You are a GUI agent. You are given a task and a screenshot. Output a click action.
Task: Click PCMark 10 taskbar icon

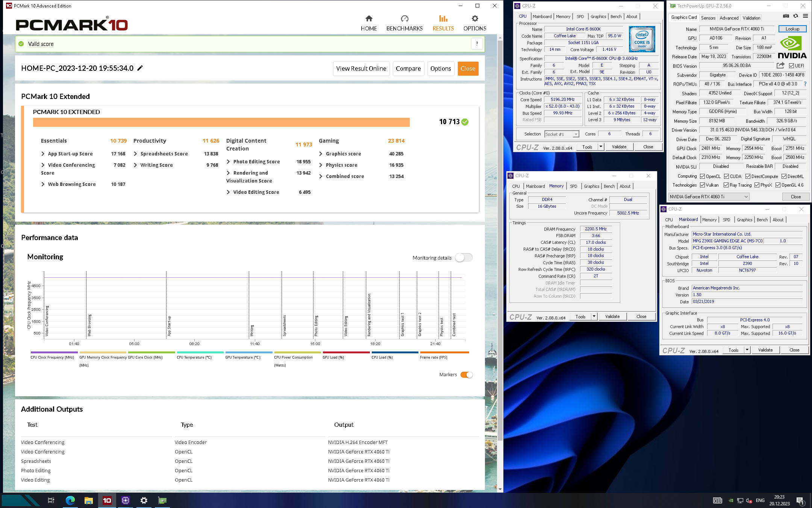(x=107, y=500)
